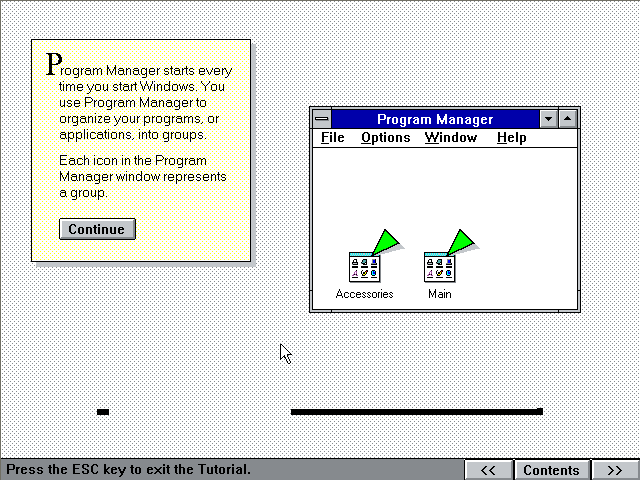Open the Program Manager control-menu box
Image resolution: width=640 pixels, height=480 pixels.
tap(322, 119)
